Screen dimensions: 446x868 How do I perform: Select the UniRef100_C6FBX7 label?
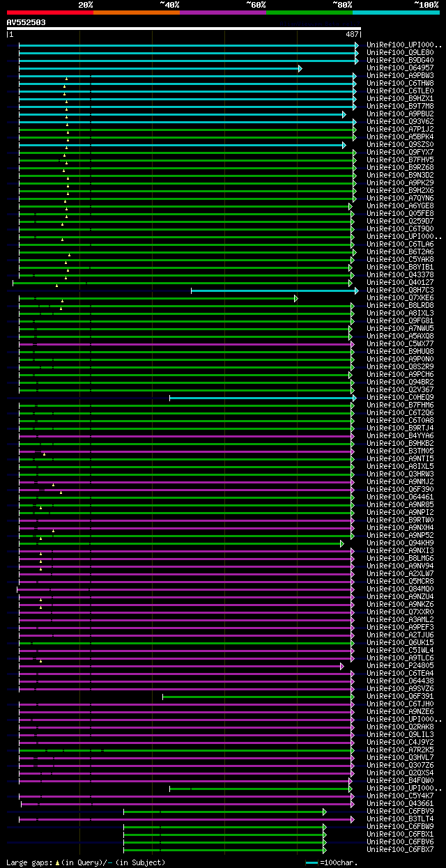click(x=400, y=849)
